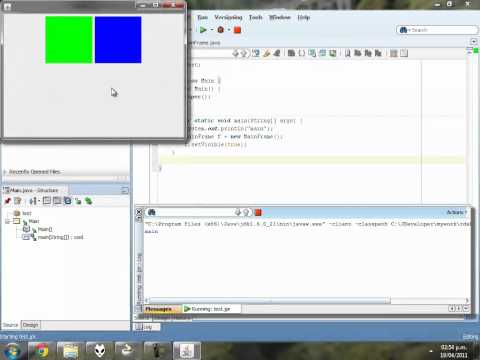480x360 pixels.
Task: Click the up arrow in log search bar
Action: pos(246,212)
